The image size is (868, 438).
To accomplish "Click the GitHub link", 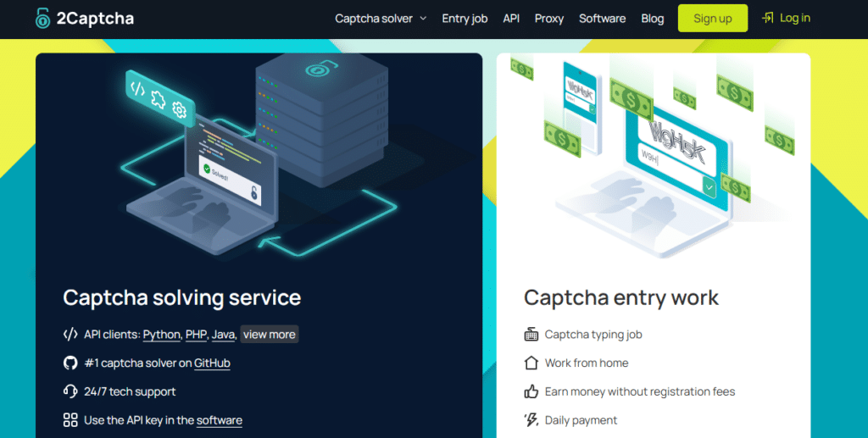I will [212, 363].
